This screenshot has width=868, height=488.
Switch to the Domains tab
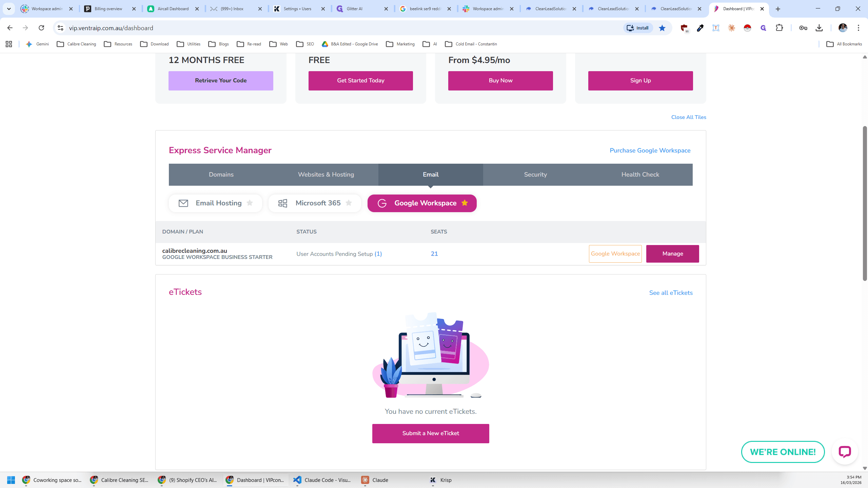pos(221,175)
